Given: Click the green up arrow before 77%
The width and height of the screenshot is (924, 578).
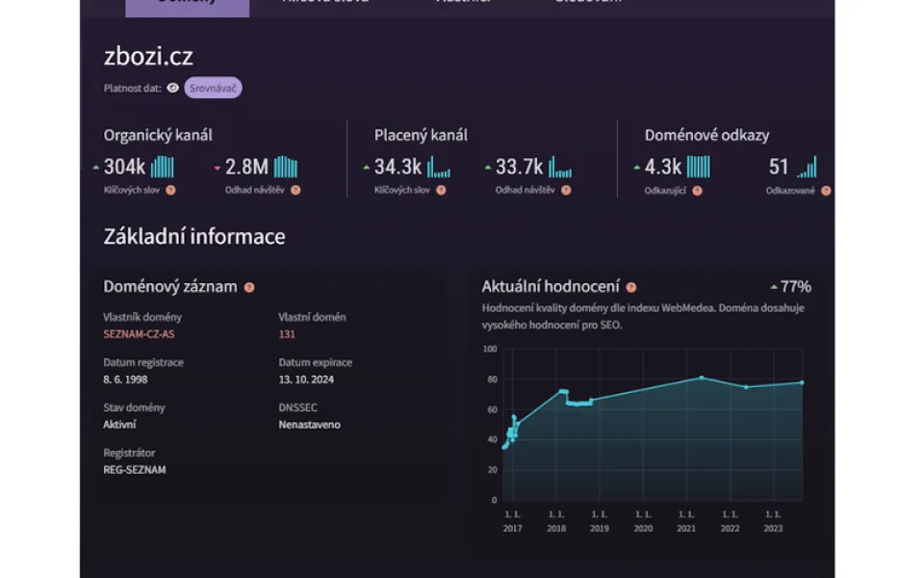Looking at the screenshot, I should coord(774,287).
